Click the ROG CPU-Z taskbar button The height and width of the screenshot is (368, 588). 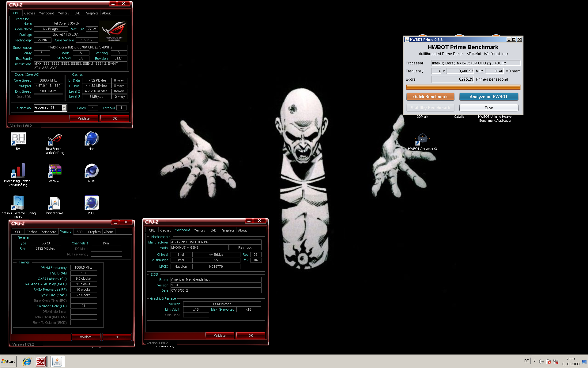coord(40,362)
